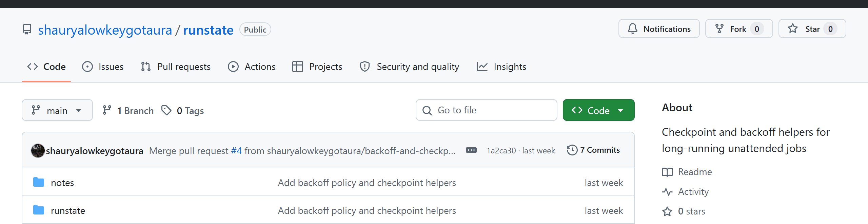The image size is (868, 224).
Task: Click the Security shield icon
Action: [x=365, y=67]
